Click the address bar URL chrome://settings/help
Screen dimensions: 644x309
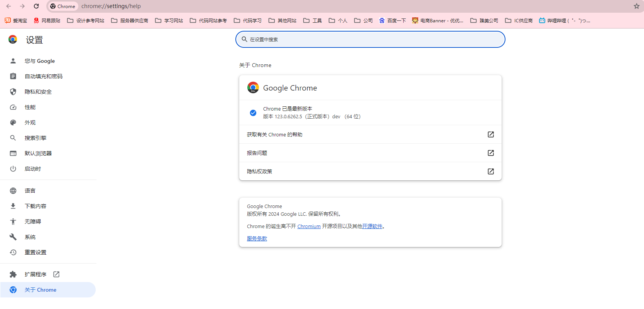111,6
